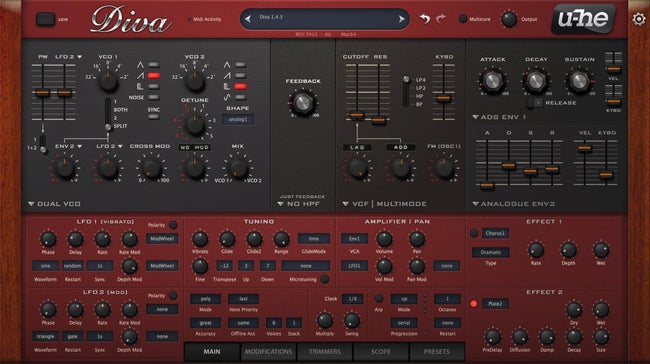Click the Swing knob
650x364 pixels.
[352, 320]
